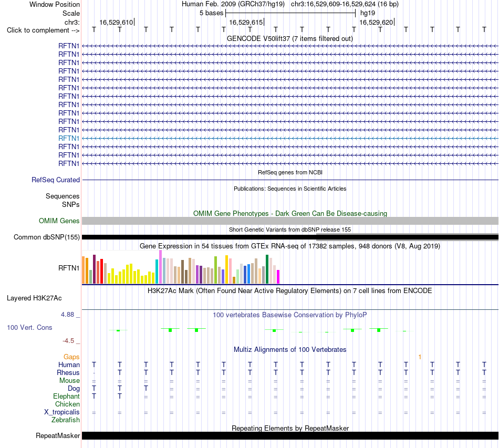Click the 16,529,620 coordinate on the ruler

(x=376, y=22)
